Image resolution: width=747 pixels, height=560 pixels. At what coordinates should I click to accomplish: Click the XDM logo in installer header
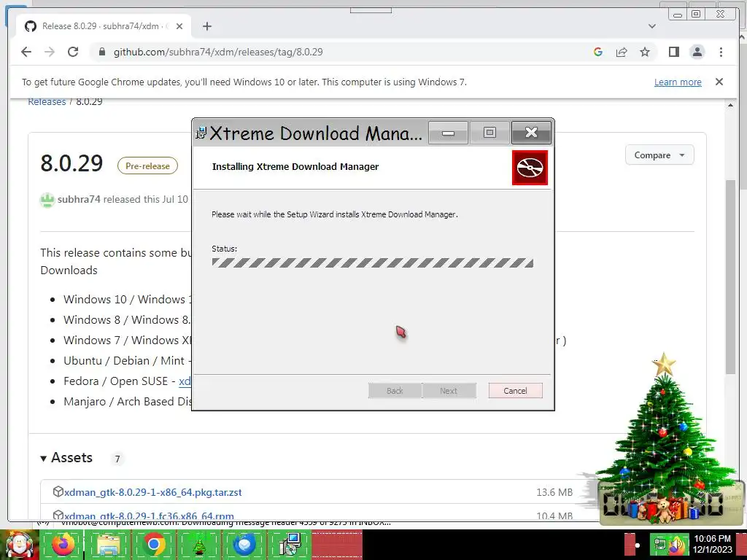(530, 168)
